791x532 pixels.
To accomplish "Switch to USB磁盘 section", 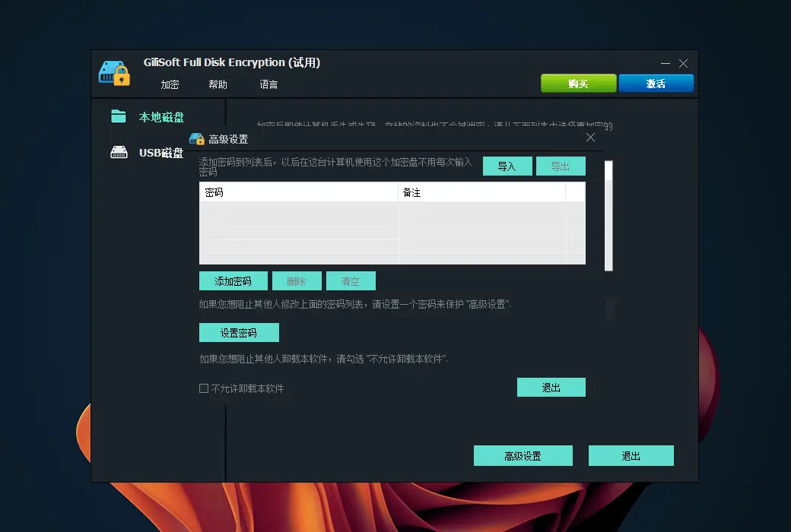I will pyautogui.click(x=161, y=152).
